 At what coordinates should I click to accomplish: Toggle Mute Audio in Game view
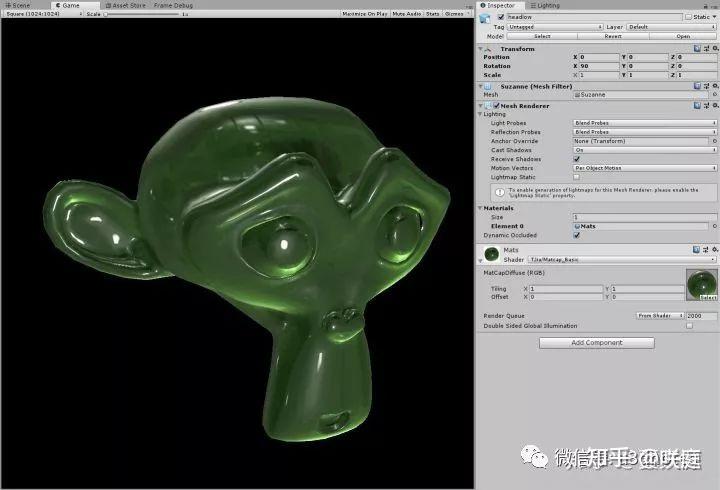coord(407,14)
